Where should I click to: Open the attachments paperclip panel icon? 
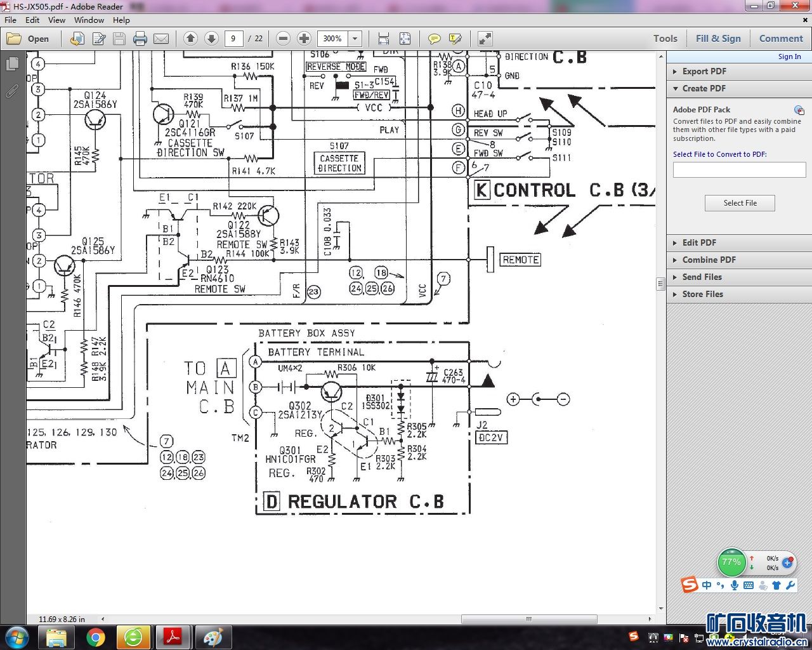click(11, 91)
